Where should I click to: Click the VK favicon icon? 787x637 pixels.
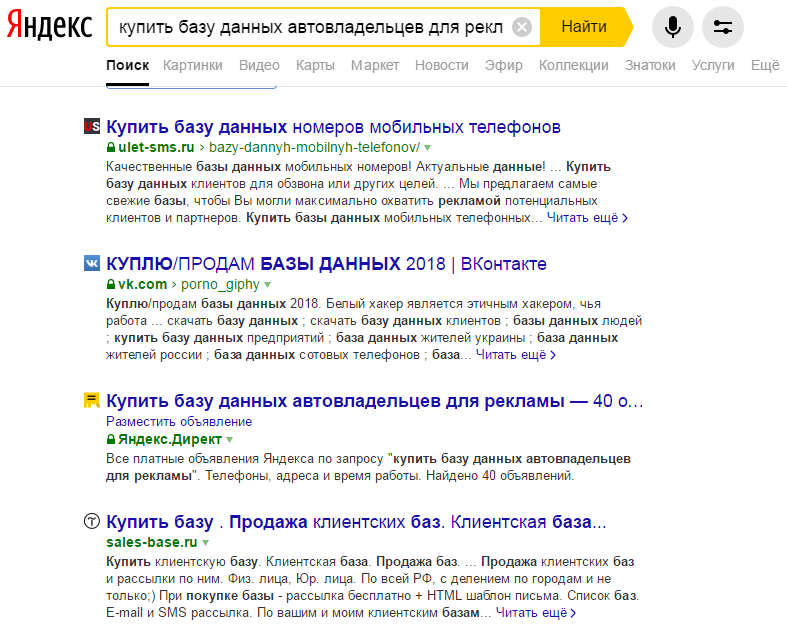tap(92, 263)
